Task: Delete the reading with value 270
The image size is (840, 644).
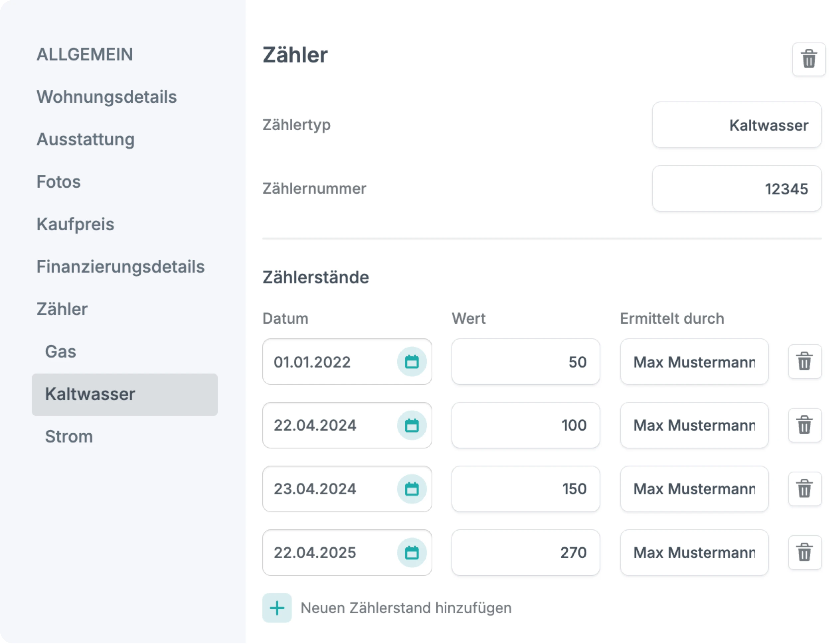Action: (805, 552)
